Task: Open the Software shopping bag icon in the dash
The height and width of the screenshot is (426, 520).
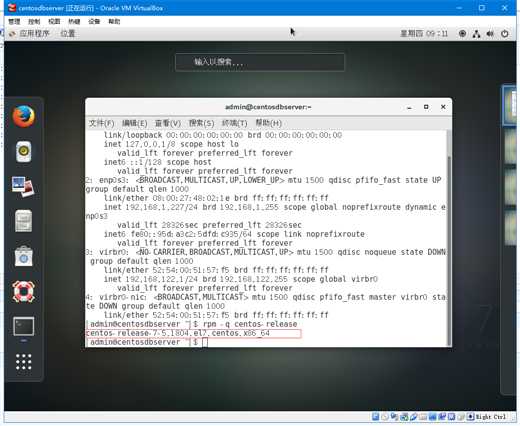Action: pos(24,256)
